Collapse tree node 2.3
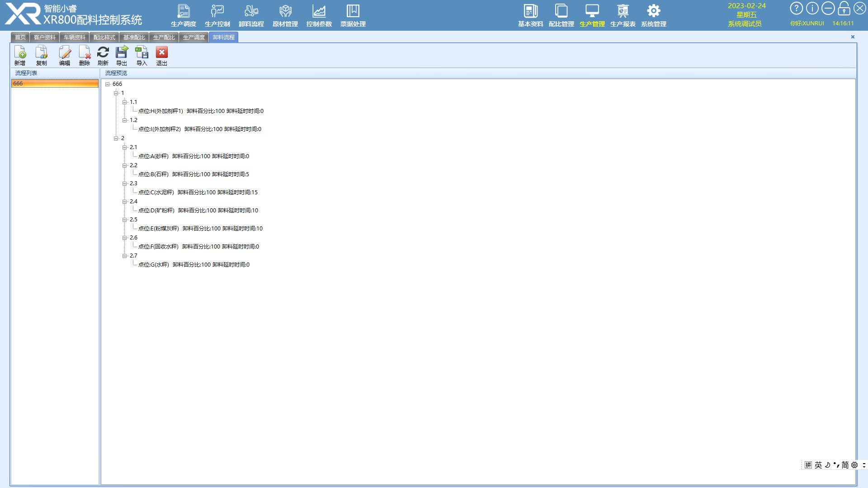The image size is (868, 488). point(125,183)
